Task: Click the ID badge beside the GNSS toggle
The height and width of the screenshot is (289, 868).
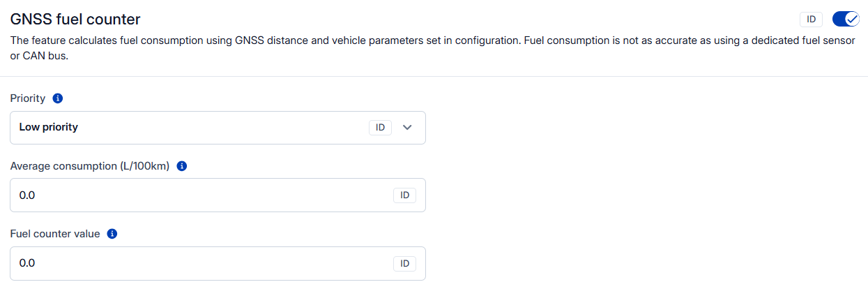Action: [x=812, y=20]
